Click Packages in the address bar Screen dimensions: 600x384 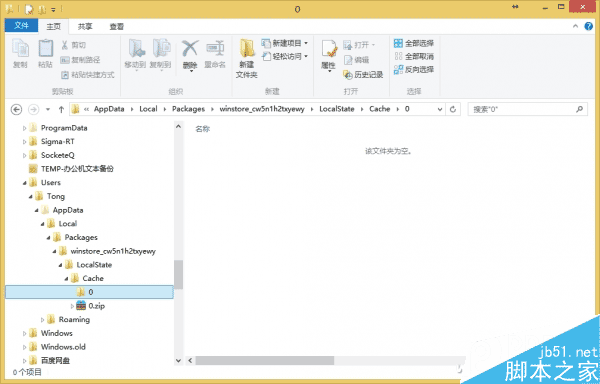pos(188,109)
